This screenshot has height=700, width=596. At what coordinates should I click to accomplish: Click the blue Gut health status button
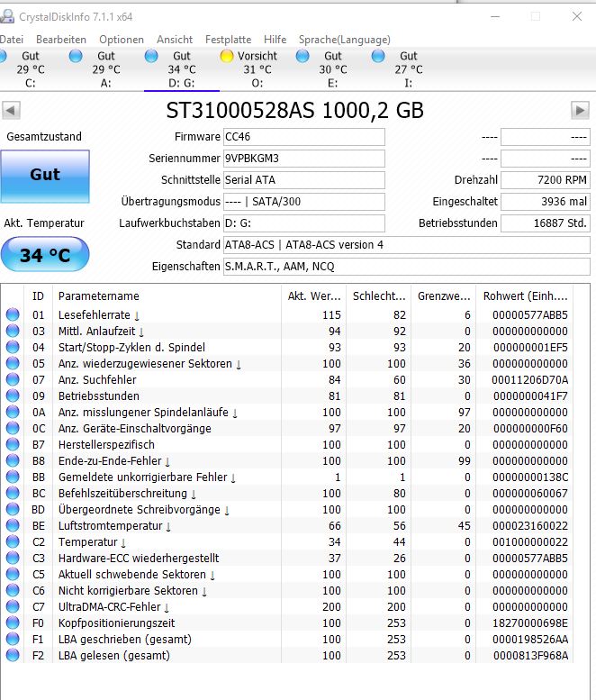coord(45,177)
